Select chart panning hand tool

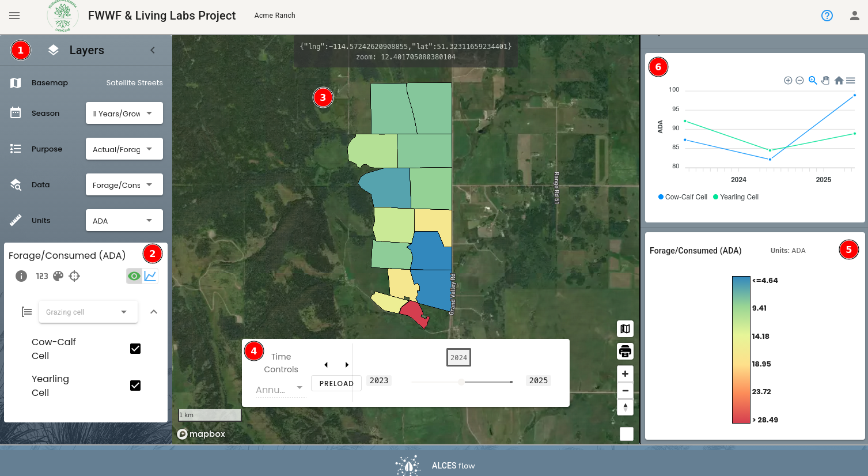click(825, 80)
